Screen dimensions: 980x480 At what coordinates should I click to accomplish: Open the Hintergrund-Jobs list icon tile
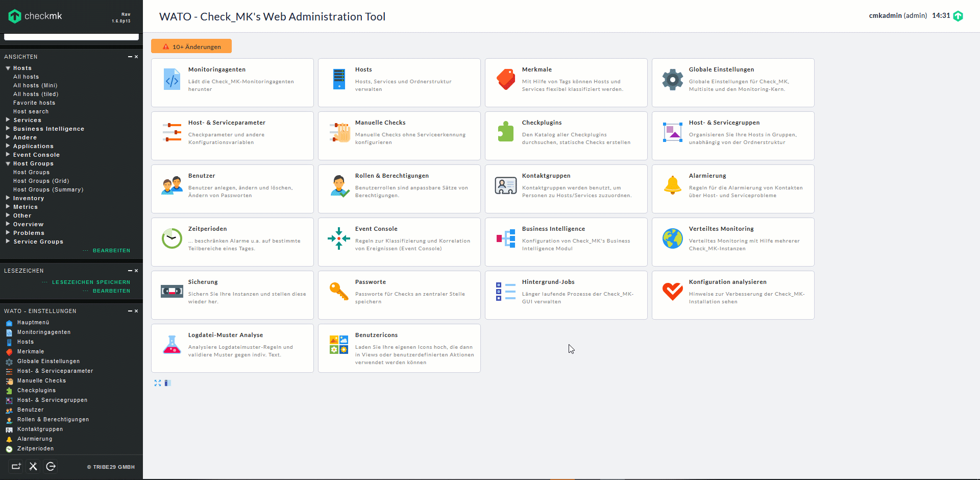coord(506,292)
